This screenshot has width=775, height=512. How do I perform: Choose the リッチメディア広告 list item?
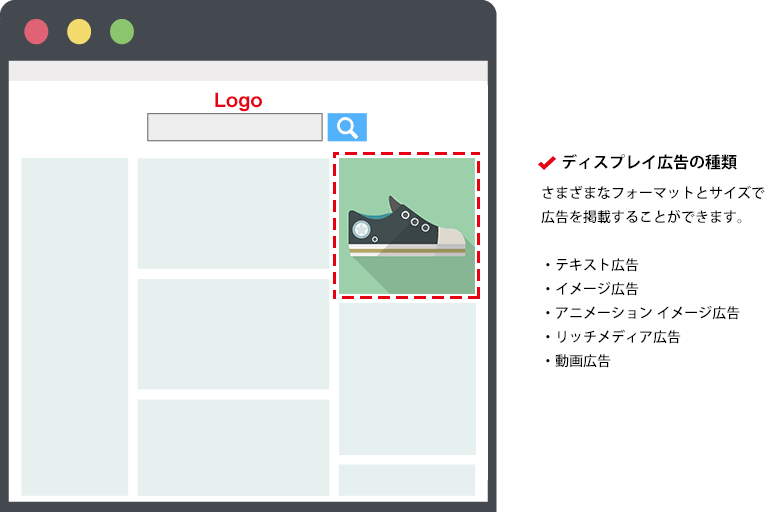[x=618, y=337]
